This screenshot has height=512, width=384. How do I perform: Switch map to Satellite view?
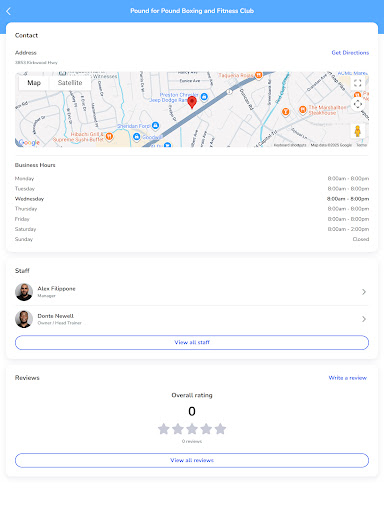(x=70, y=83)
